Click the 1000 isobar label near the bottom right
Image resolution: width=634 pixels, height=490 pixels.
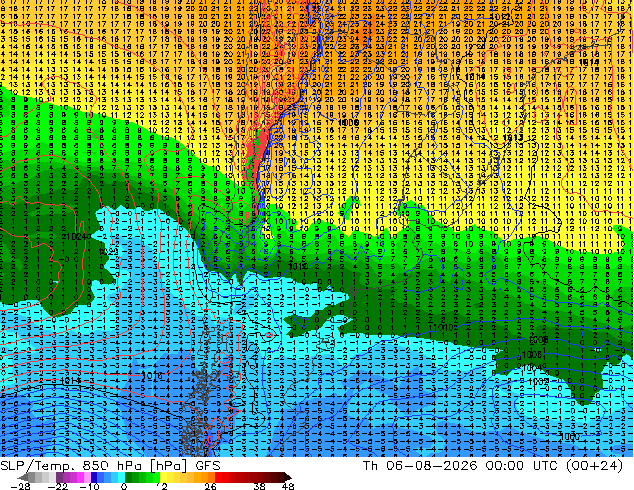(x=570, y=437)
